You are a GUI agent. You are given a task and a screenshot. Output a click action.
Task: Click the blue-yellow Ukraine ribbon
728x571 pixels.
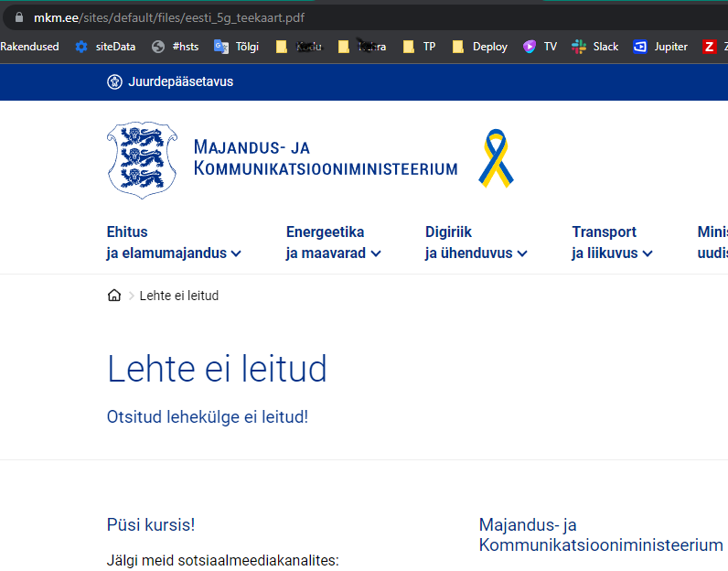pos(496,159)
